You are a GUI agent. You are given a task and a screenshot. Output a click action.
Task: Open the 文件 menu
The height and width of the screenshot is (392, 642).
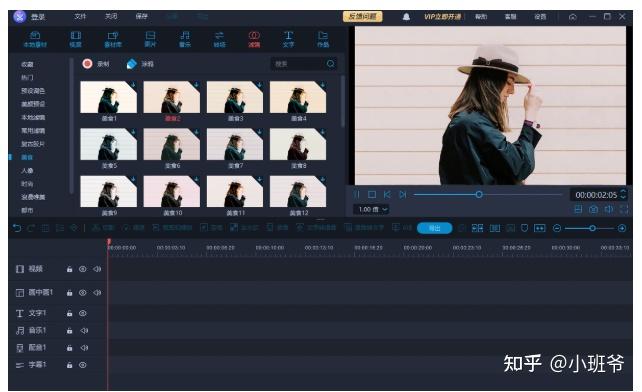tap(80, 16)
